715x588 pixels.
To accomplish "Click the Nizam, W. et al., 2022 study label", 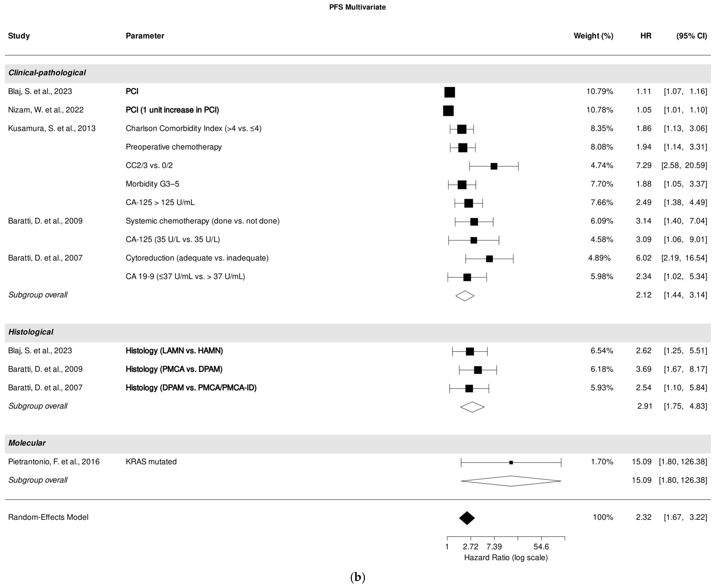I will coord(46,110).
